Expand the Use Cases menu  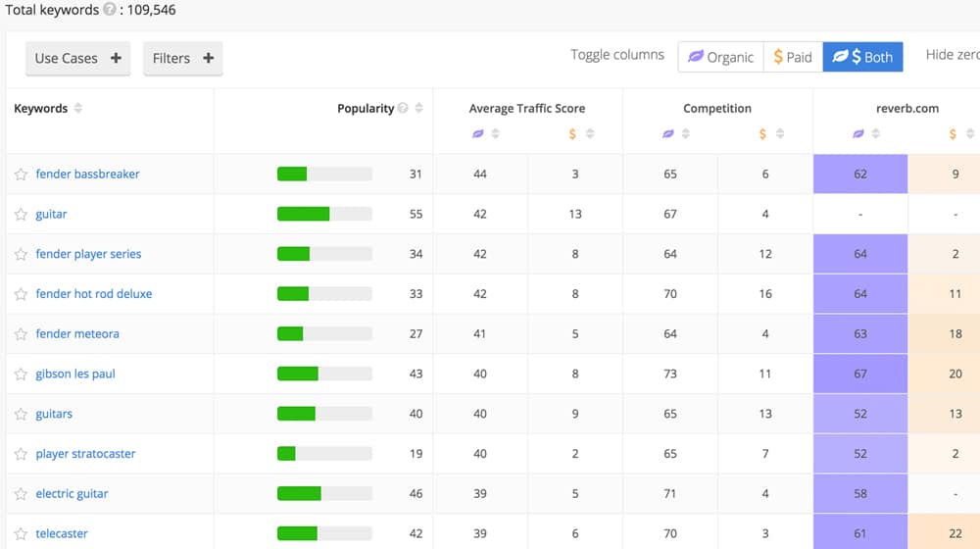[78, 58]
